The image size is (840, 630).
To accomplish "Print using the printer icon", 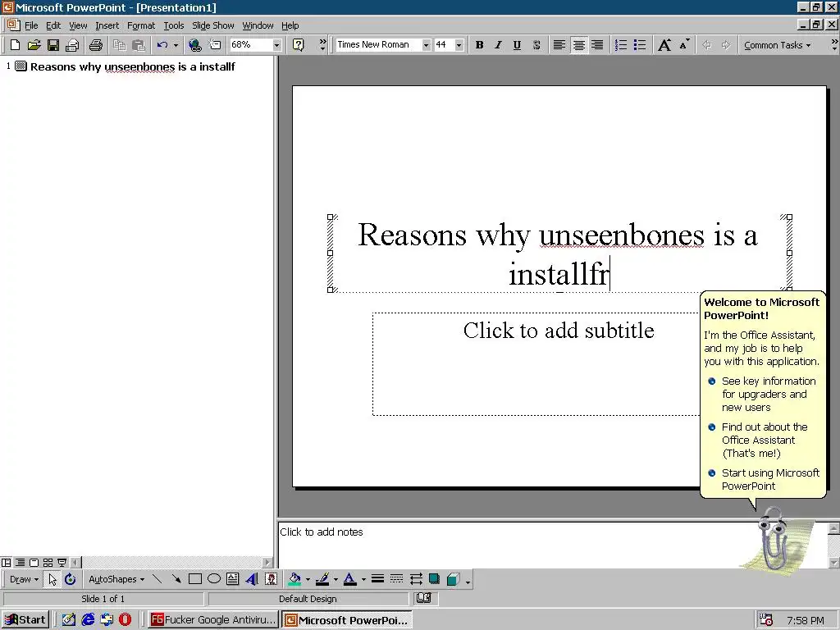I will pyautogui.click(x=95, y=45).
